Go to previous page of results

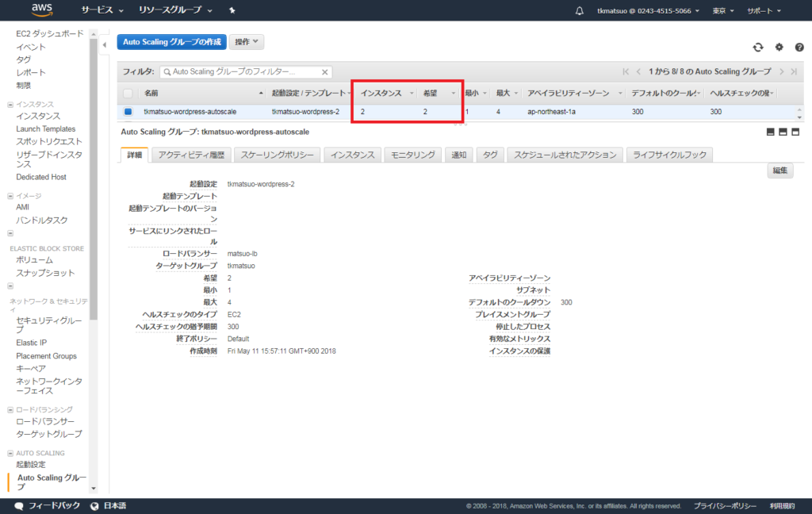pos(638,71)
